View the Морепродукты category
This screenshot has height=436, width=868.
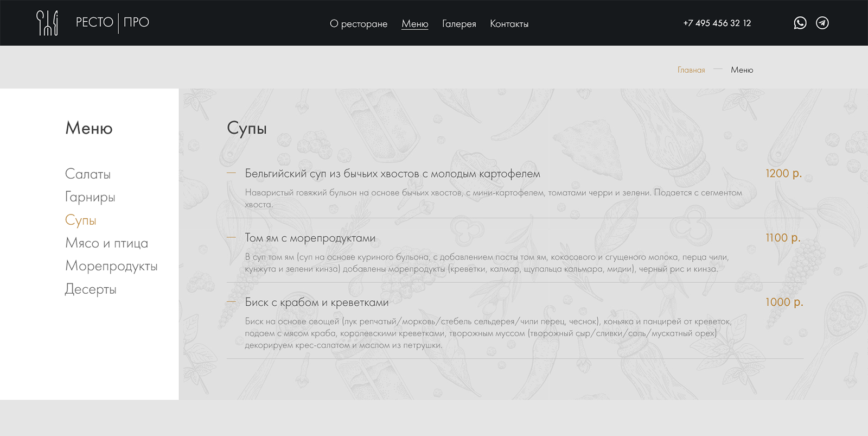tap(111, 266)
